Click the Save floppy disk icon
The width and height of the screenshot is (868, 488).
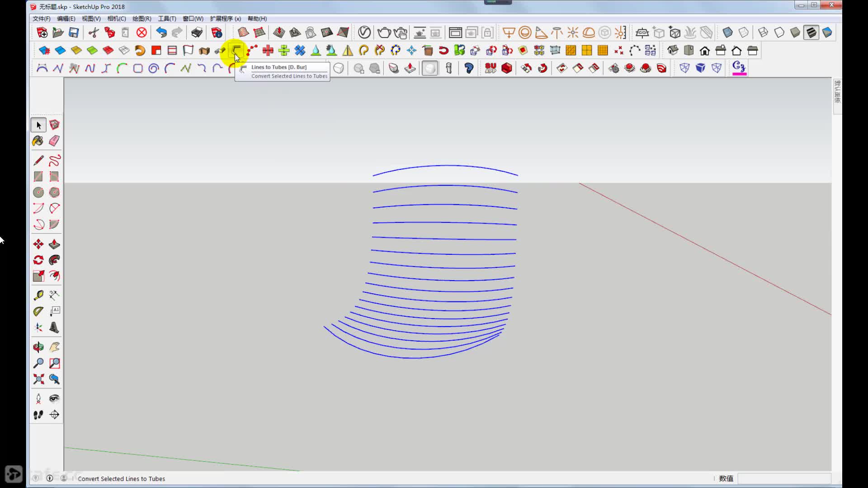coord(74,33)
